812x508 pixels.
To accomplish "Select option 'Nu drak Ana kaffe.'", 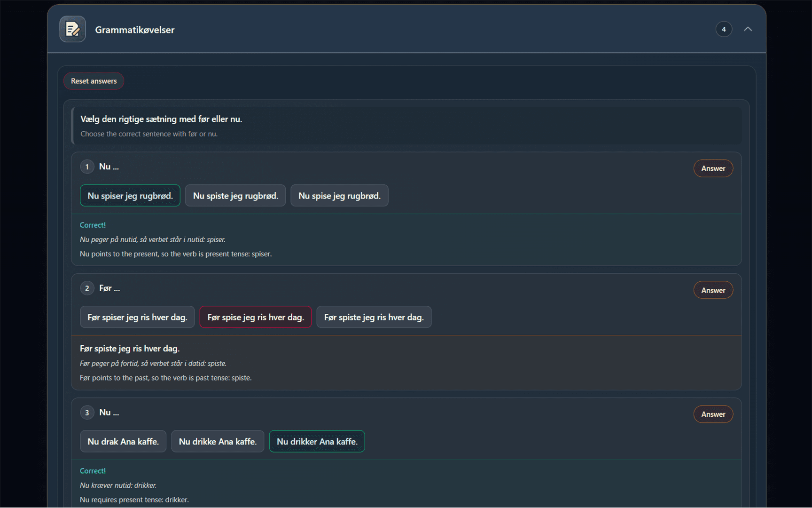I will (x=123, y=442).
